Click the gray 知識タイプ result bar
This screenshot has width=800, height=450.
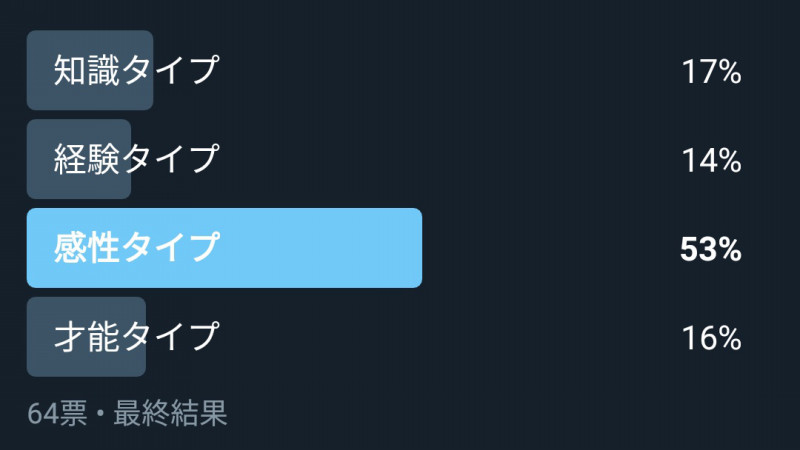click(90, 70)
